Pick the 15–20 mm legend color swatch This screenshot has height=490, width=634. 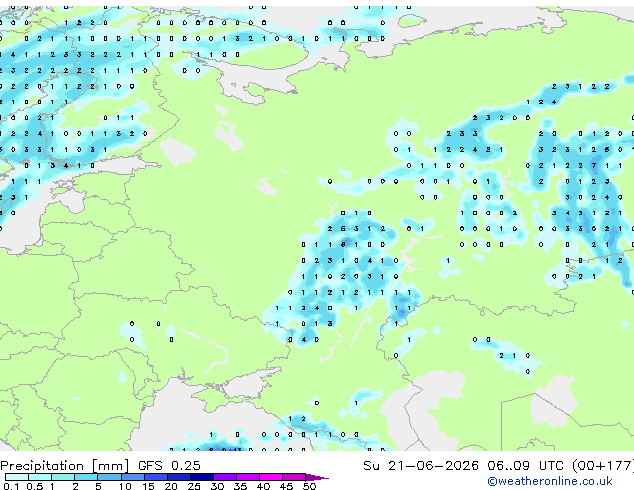pyautogui.click(x=156, y=477)
